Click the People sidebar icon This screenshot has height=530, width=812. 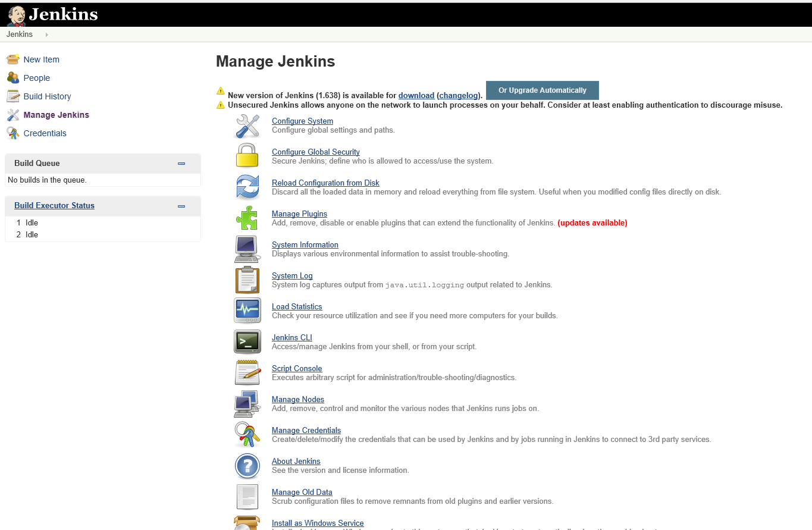(13, 78)
